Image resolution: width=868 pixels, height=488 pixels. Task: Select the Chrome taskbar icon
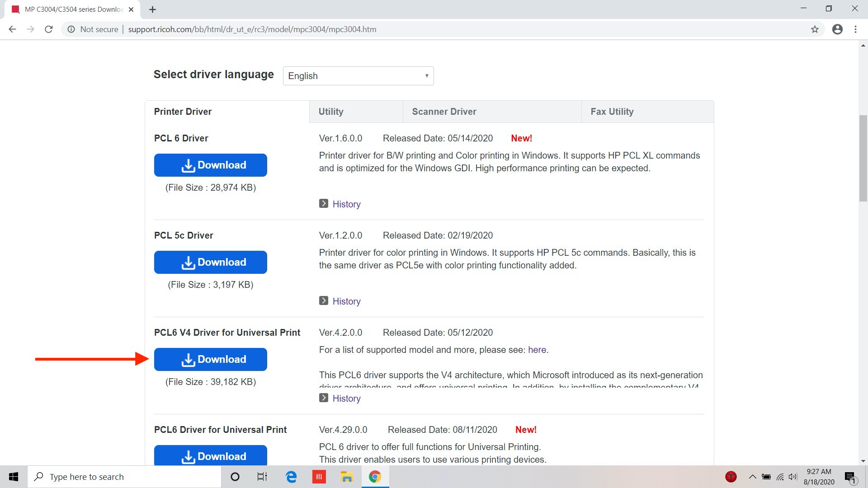coord(375,477)
